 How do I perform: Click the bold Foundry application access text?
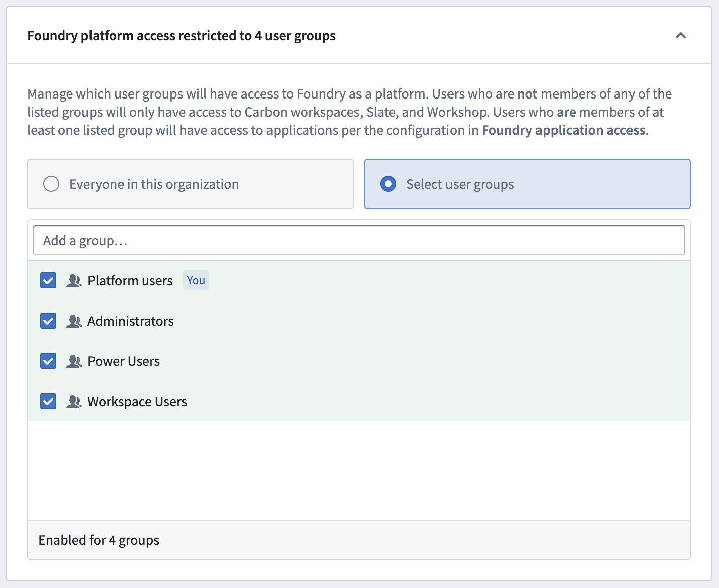564,130
